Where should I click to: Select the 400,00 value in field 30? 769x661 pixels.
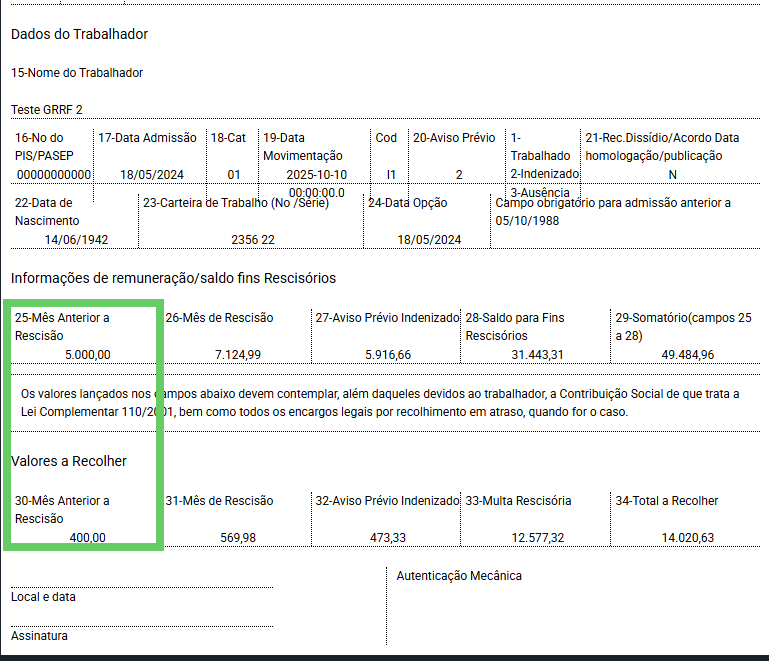click(x=88, y=537)
